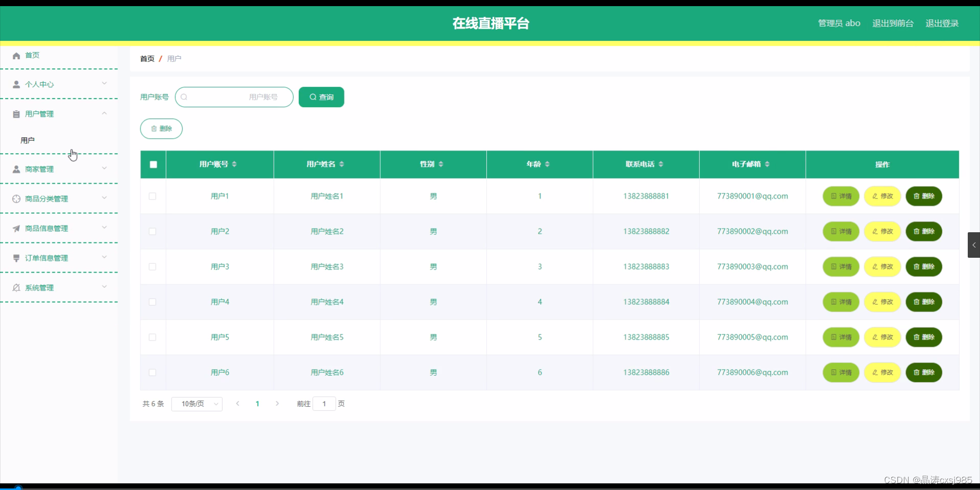Sort by 年龄 column arrows

pos(547,164)
